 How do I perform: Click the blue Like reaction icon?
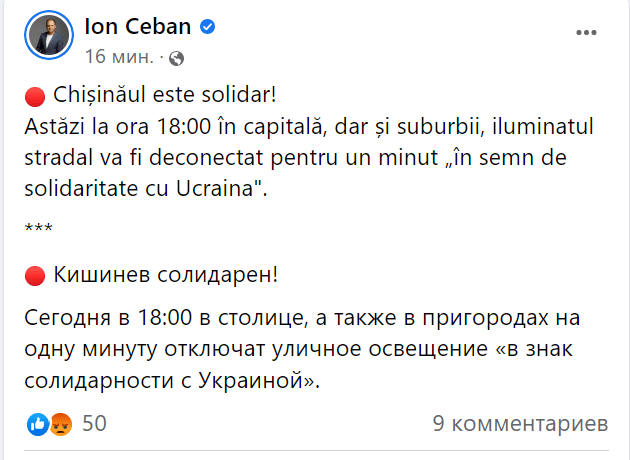click(38, 423)
